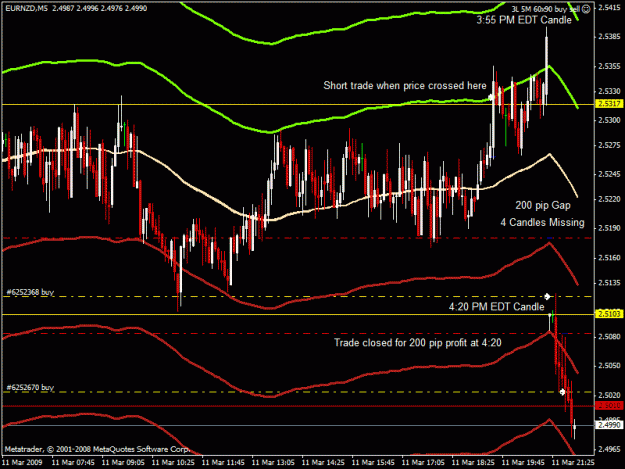Click the trade arrow on the #6252368 buy line

pos(547,296)
